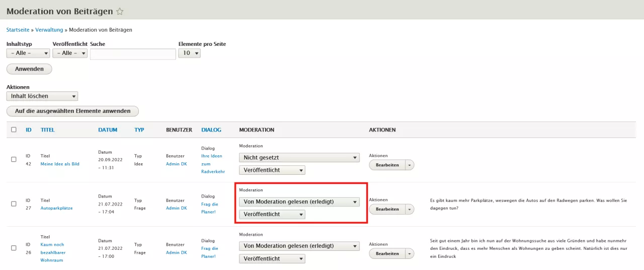Open 'Veröffentlicht' dropdown for row ID 26
The height and width of the screenshot is (270, 644).
click(x=272, y=258)
